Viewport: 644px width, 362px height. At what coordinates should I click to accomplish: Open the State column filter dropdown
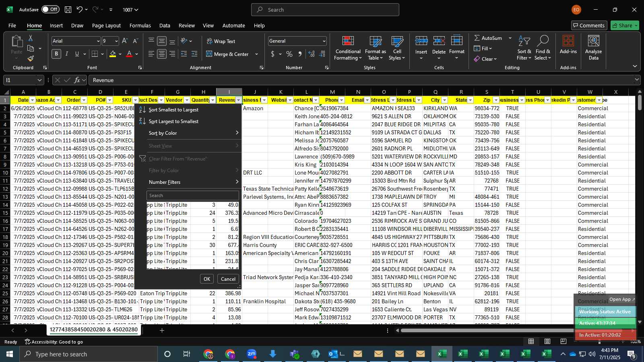(470, 100)
